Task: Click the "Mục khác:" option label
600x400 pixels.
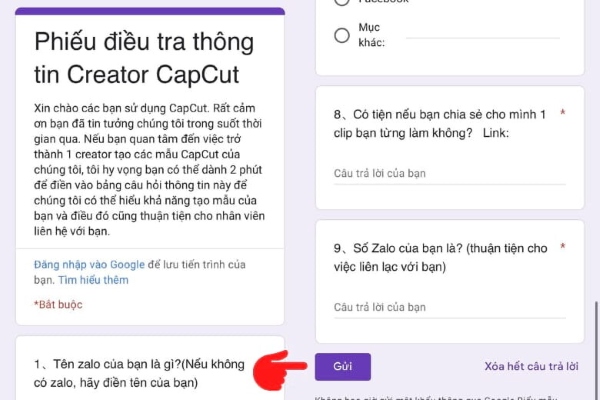Action: pyautogui.click(x=372, y=35)
